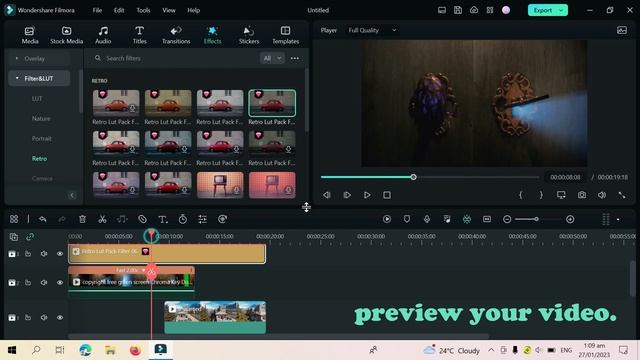This screenshot has width=640, height=360.
Task: Expand the Overlay category
Action: coord(39,58)
